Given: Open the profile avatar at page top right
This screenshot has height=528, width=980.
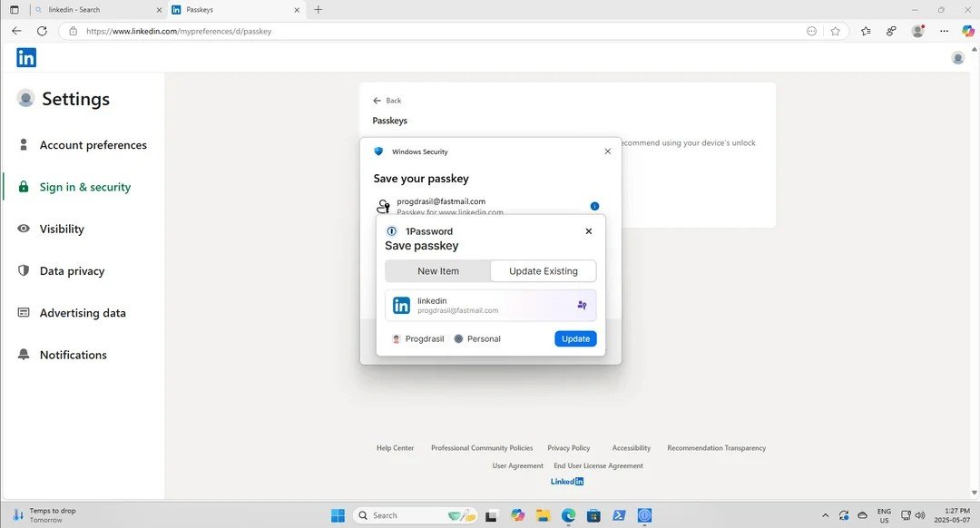Looking at the screenshot, I should click(957, 58).
